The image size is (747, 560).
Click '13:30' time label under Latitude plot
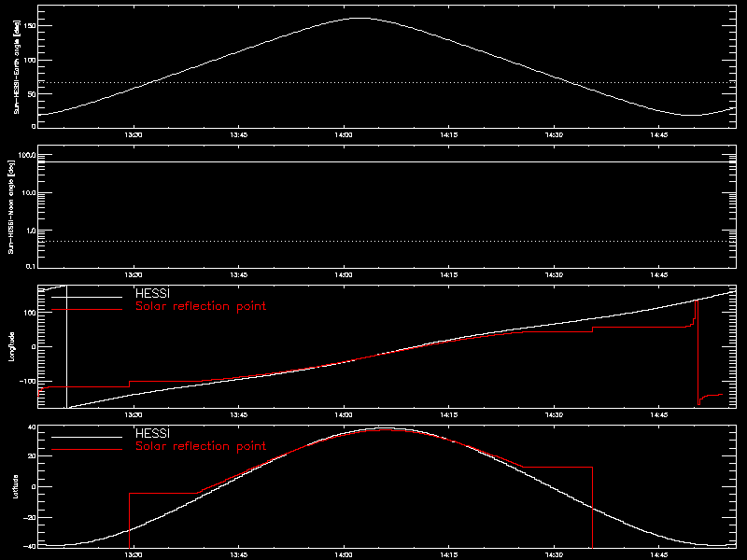(x=134, y=555)
